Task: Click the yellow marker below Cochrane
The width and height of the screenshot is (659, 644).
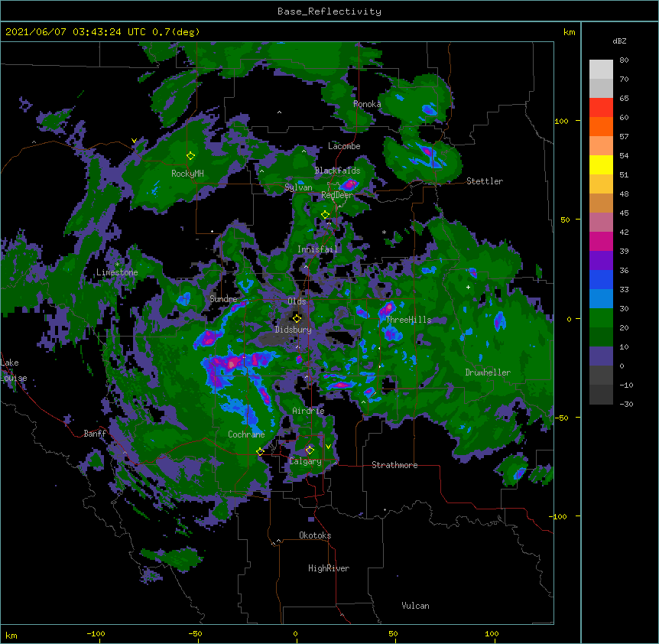Action: coord(260,452)
